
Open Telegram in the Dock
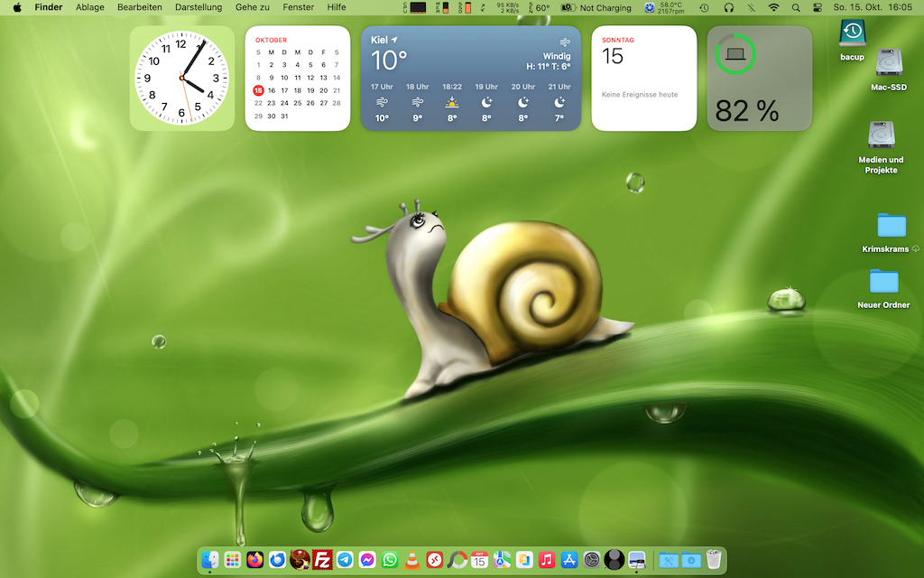point(345,560)
